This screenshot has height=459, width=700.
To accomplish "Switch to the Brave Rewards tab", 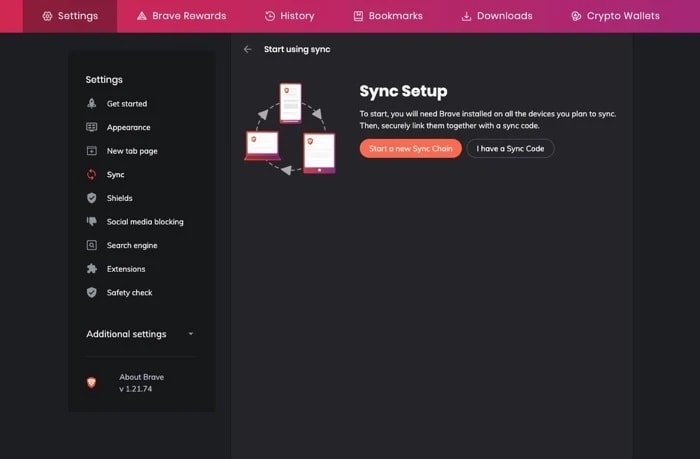I will tap(181, 16).
